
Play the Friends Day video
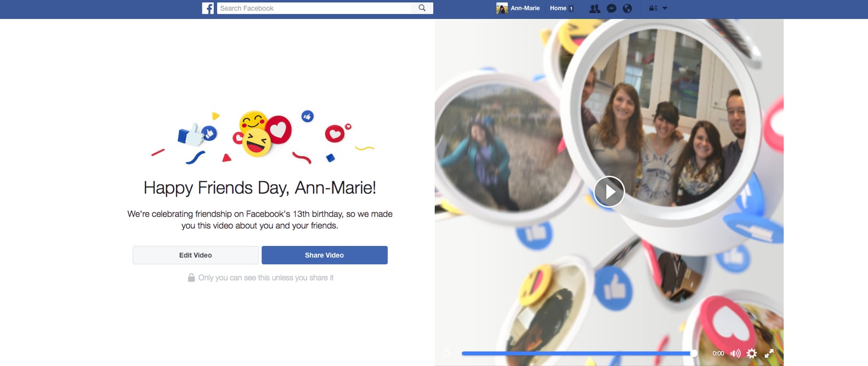pyautogui.click(x=609, y=192)
